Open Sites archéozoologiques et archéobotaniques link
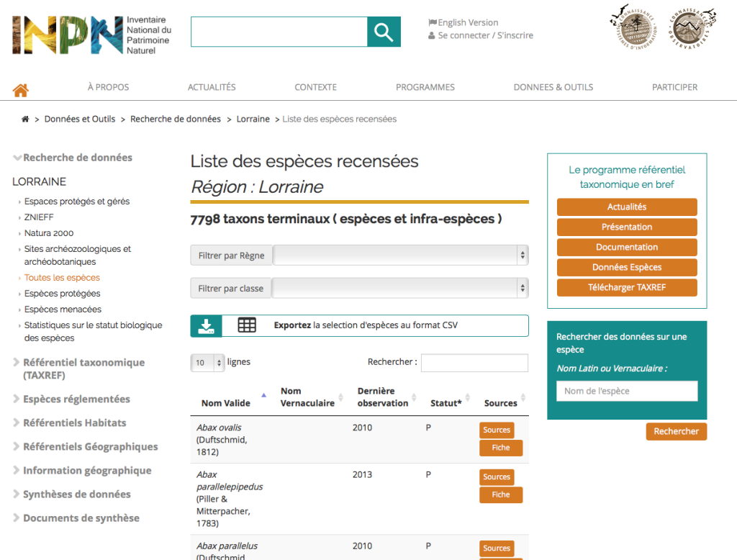 [78, 256]
